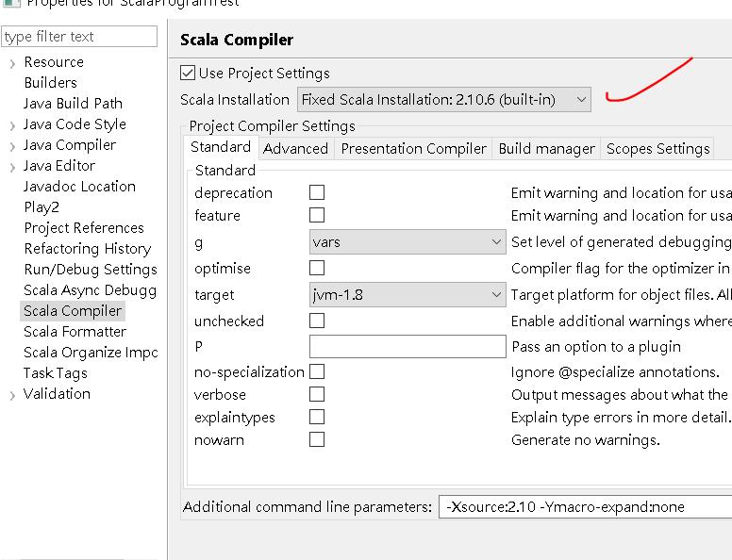Open the Scala Formatter page
This screenshot has height=560, width=732.
[x=75, y=331]
